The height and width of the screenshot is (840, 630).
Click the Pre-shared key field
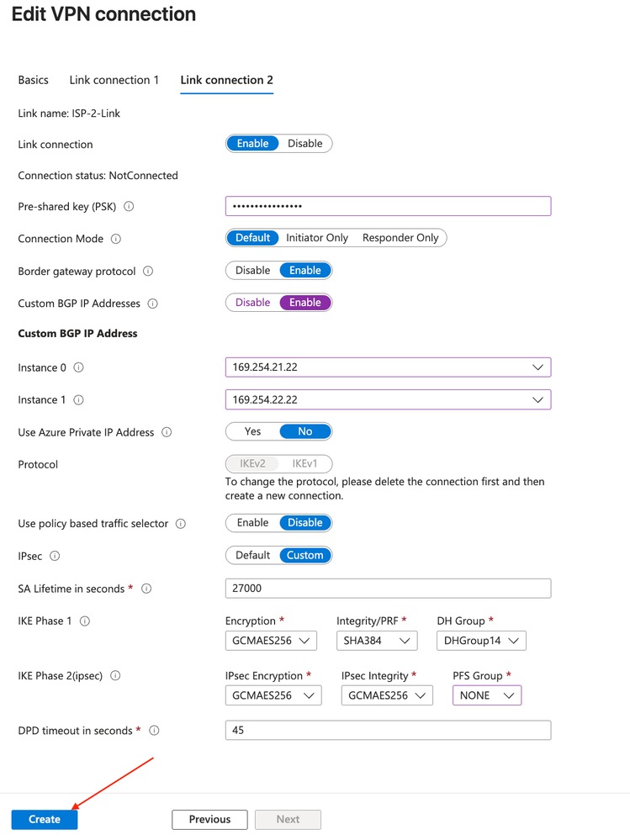click(388, 206)
